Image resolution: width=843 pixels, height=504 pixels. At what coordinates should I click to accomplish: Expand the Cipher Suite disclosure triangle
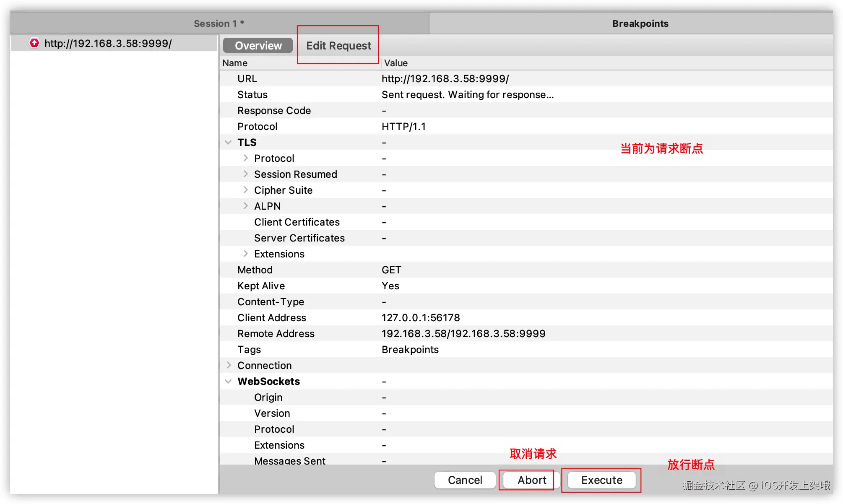pyautogui.click(x=245, y=190)
